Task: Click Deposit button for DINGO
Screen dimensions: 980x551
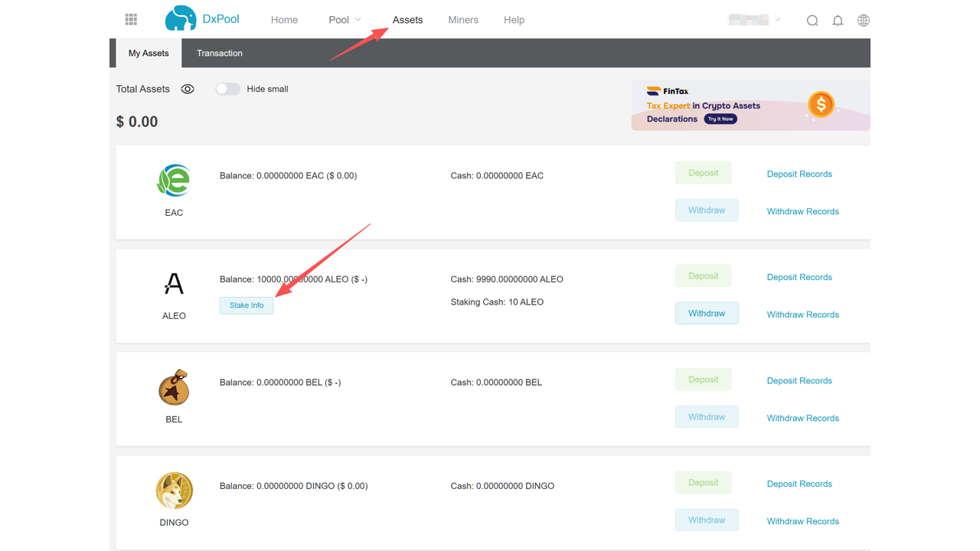Action: [x=703, y=483]
